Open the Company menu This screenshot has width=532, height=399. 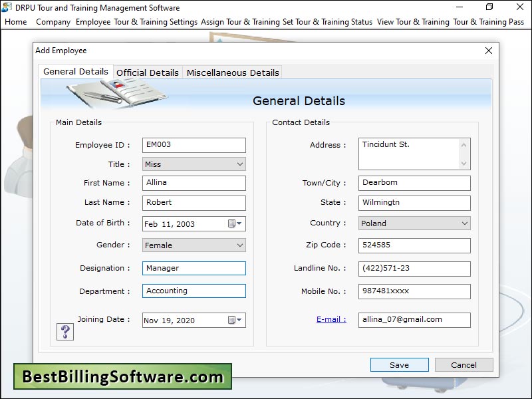(53, 22)
